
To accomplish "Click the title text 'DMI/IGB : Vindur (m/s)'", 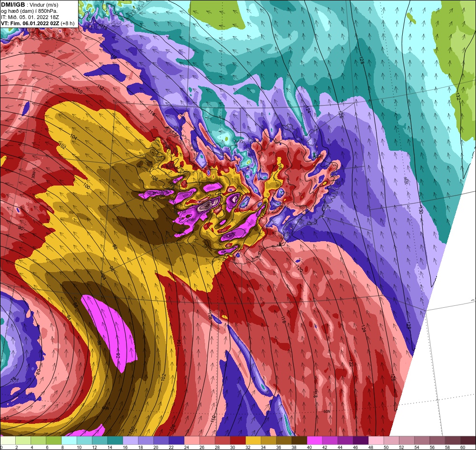I will click(30, 5).
